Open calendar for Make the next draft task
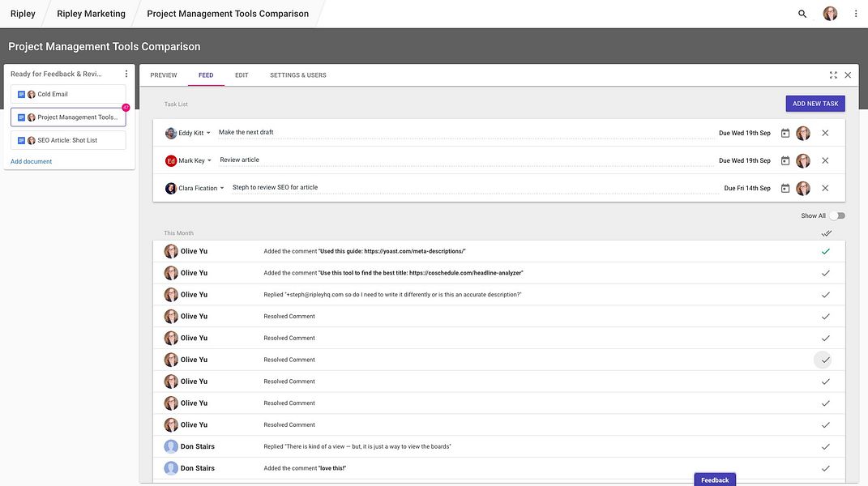The image size is (868, 486). point(785,133)
